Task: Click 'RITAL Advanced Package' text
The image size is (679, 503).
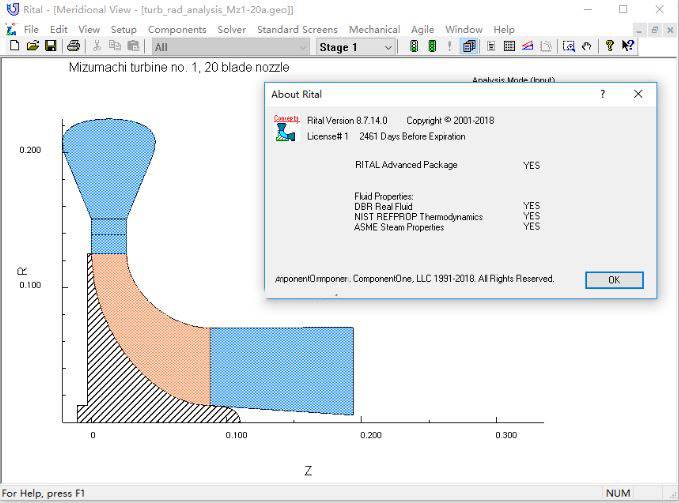Action: tap(406, 164)
